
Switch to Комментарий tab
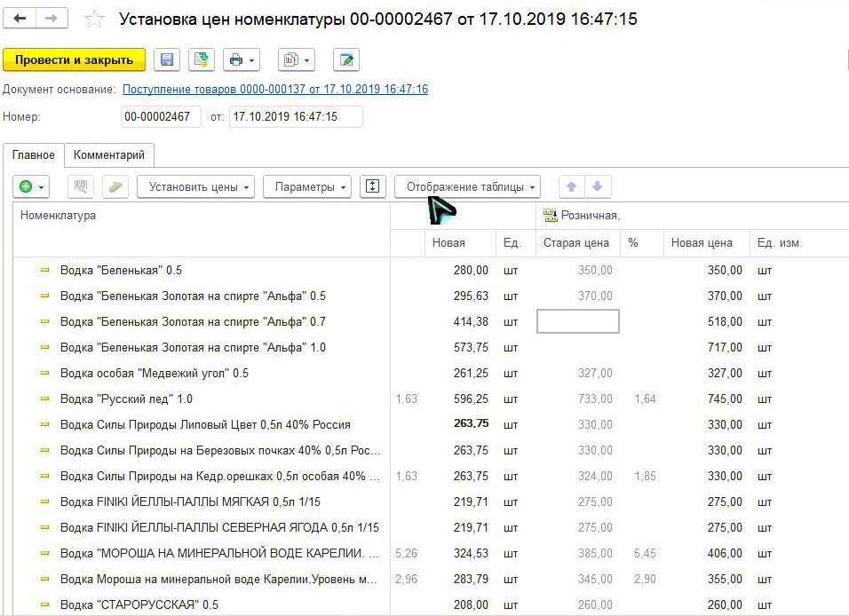(x=109, y=155)
